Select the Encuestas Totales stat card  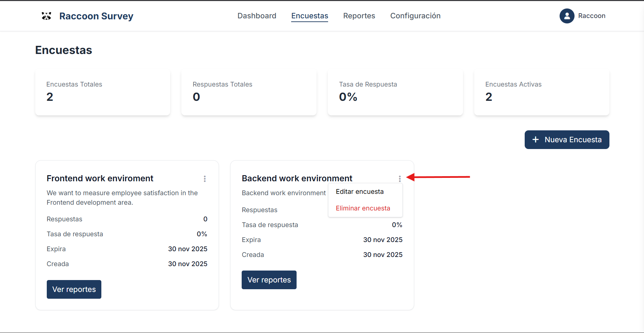(103, 93)
